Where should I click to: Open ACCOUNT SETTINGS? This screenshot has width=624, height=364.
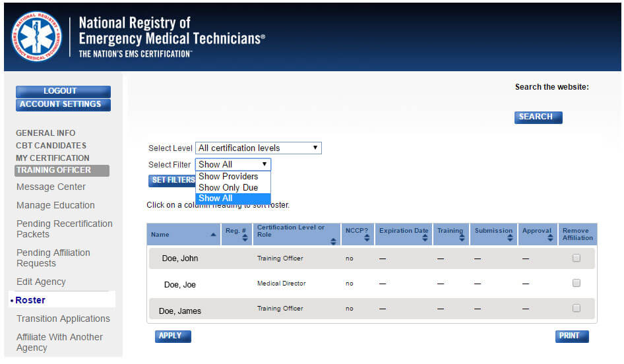63,105
